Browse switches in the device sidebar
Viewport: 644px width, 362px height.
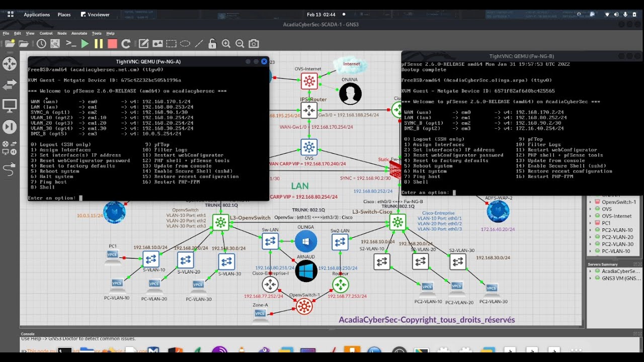click(10, 85)
